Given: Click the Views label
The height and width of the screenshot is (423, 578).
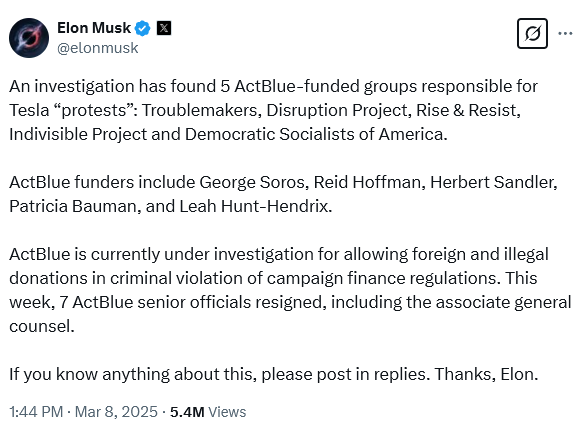Looking at the screenshot, I should click(x=227, y=412).
